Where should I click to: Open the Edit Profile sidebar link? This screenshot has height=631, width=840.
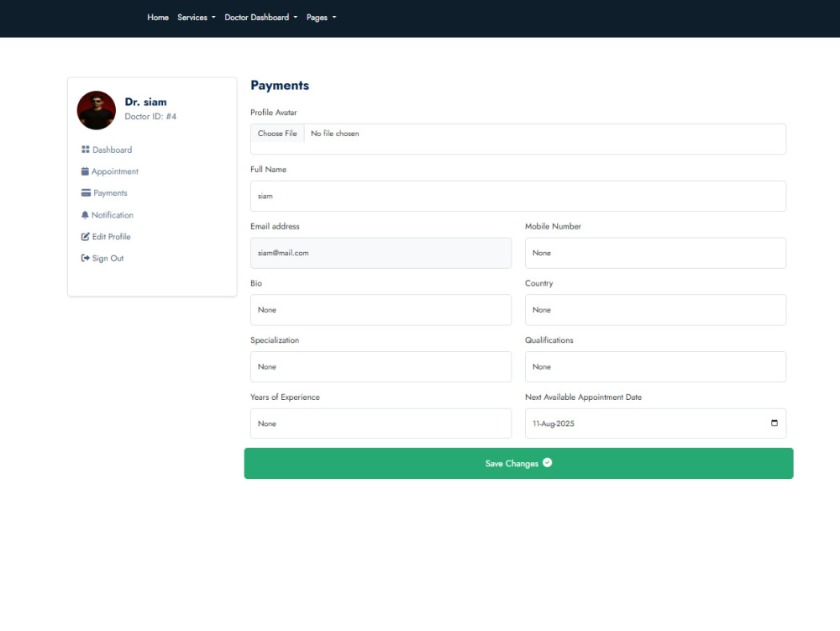[106, 236]
